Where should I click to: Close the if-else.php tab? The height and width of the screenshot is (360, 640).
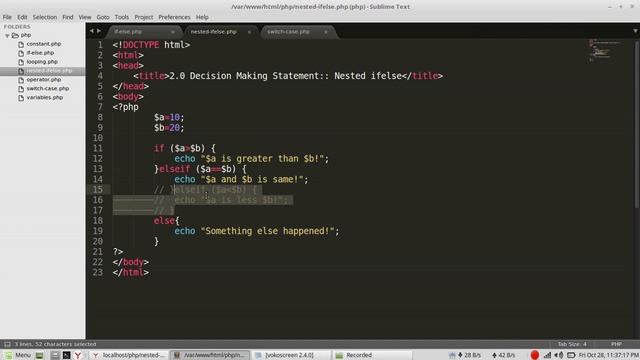coord(173,32)
